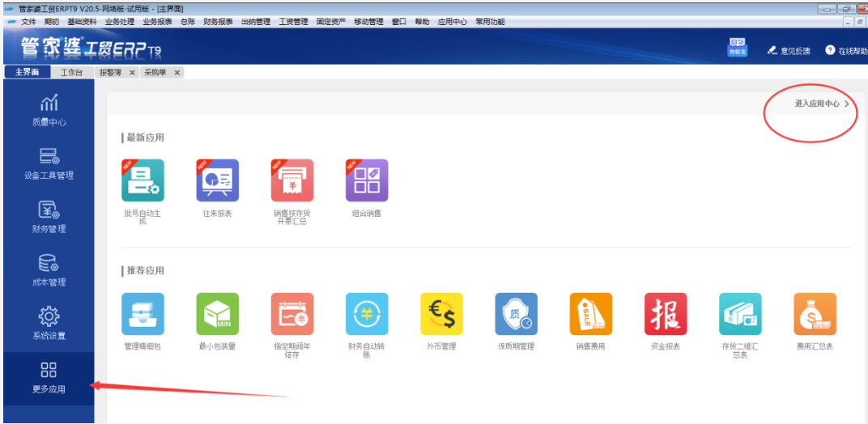Open the 外币管理 app icon
The image size is (868, 424).
coord(442,314)
